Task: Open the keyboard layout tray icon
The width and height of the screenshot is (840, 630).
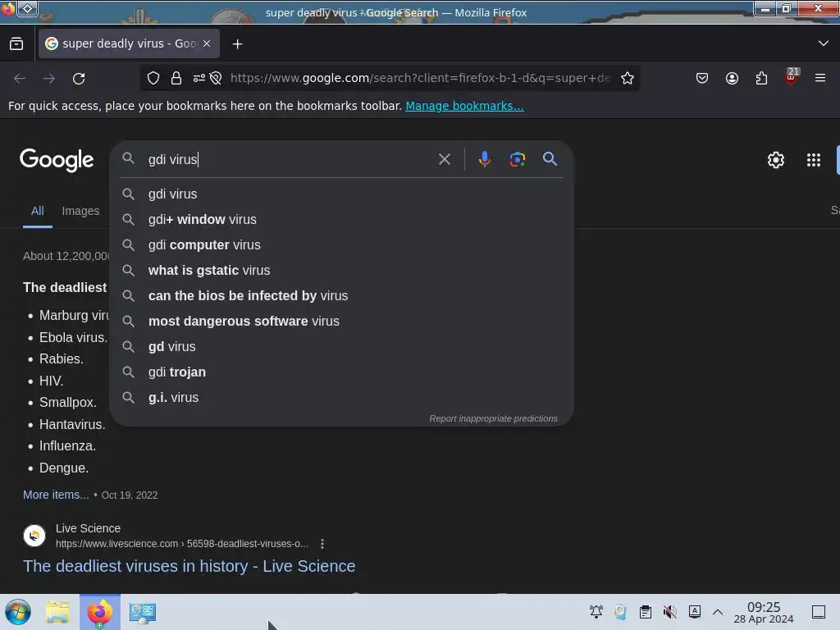Action: (694, 612)
